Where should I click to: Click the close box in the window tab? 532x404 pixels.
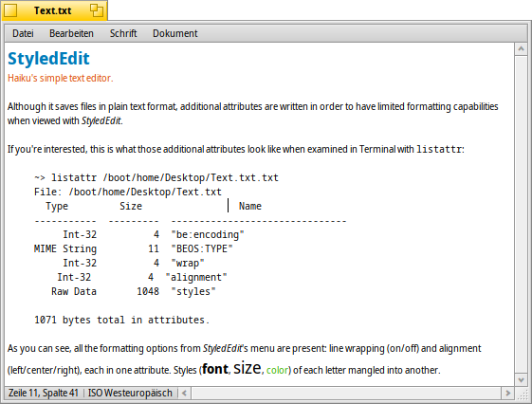(10, 10)
